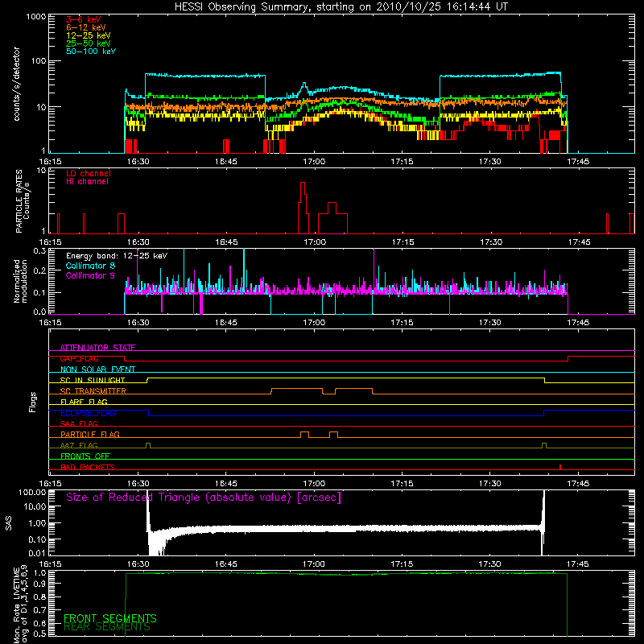Image resolution: width=644 pixels, height=644 pixels.
Task: Click the first PARTICLE_FLAG pulse before 17:00
Action: click(x=304, y=435)
